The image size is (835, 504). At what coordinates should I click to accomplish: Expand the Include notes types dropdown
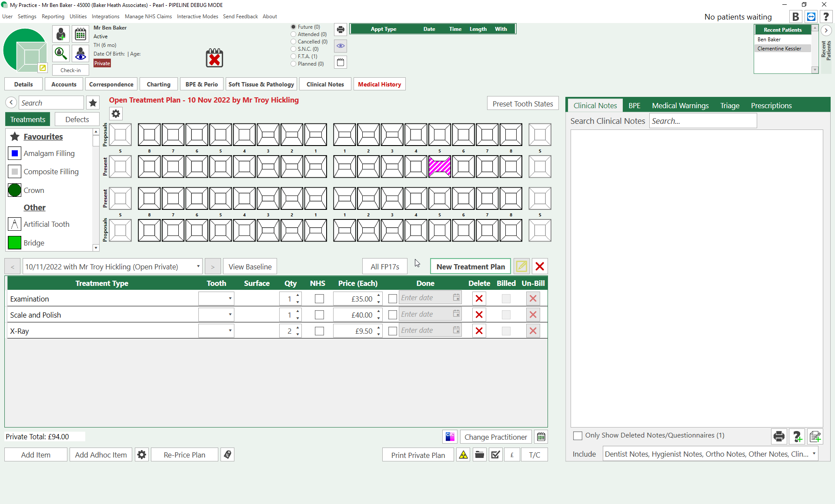pos(814,454)
